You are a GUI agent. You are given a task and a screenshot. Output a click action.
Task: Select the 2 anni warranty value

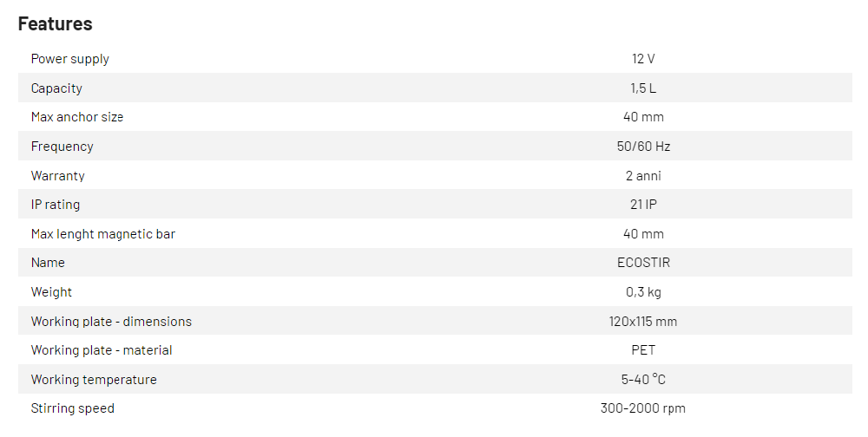[643, 176]
